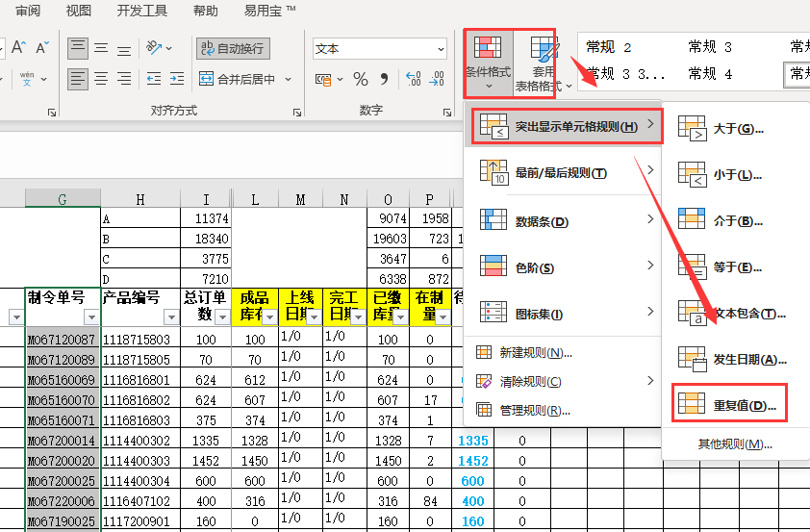
Task: Open the filter dropdown for 在制量
Action: pos(443,317)
